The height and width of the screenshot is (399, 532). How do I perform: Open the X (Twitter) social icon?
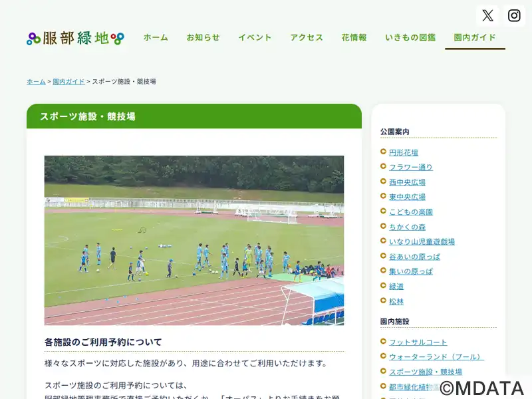click(x=487, y=15)
